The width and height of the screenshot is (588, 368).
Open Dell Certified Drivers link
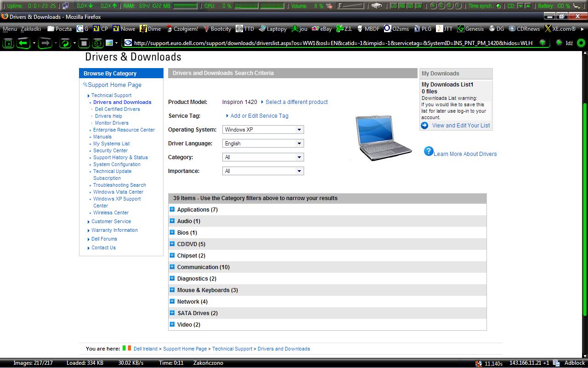click(117, 109)
